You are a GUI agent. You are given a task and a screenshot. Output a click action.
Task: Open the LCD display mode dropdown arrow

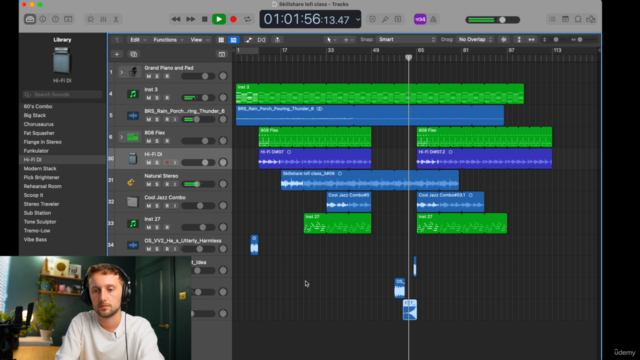358,19
